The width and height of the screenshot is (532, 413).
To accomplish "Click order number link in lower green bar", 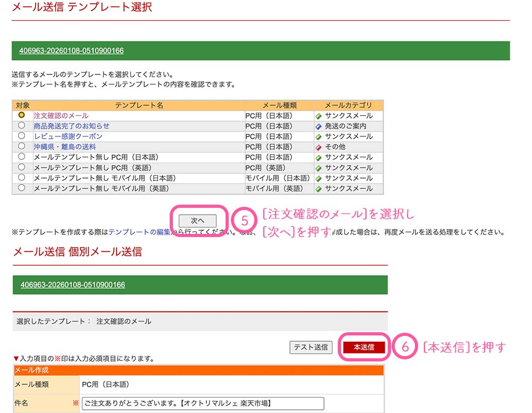I will (x=73, y=285).
